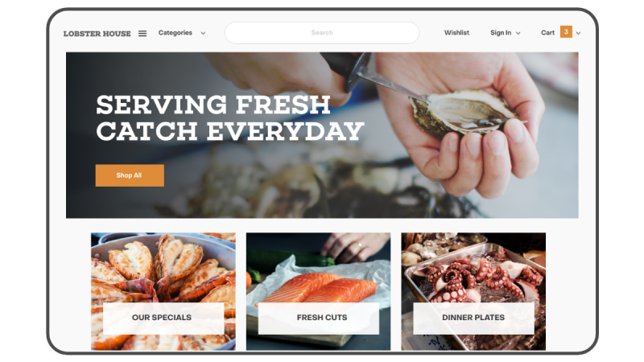Expand the Sign In chevron
Image resolution: width=644 pixels, height=362 pixels.
[x=518, y=33]
